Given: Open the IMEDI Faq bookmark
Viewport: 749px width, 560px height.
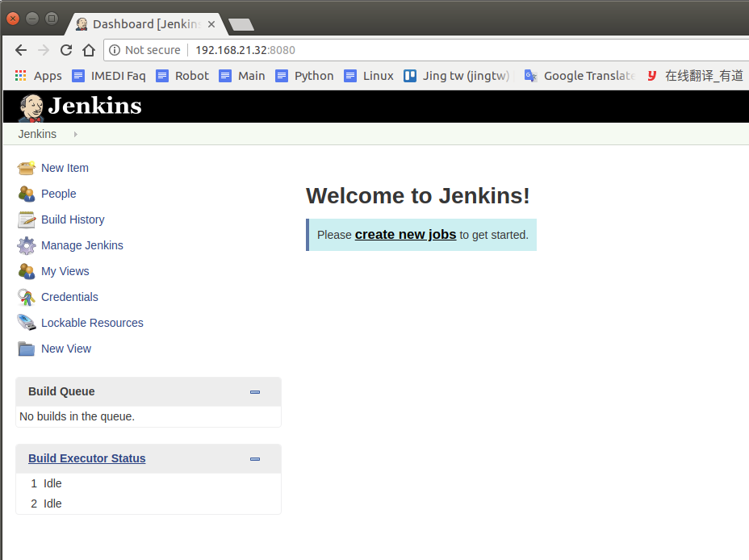Looking at the screenshot, I should 108,76.
